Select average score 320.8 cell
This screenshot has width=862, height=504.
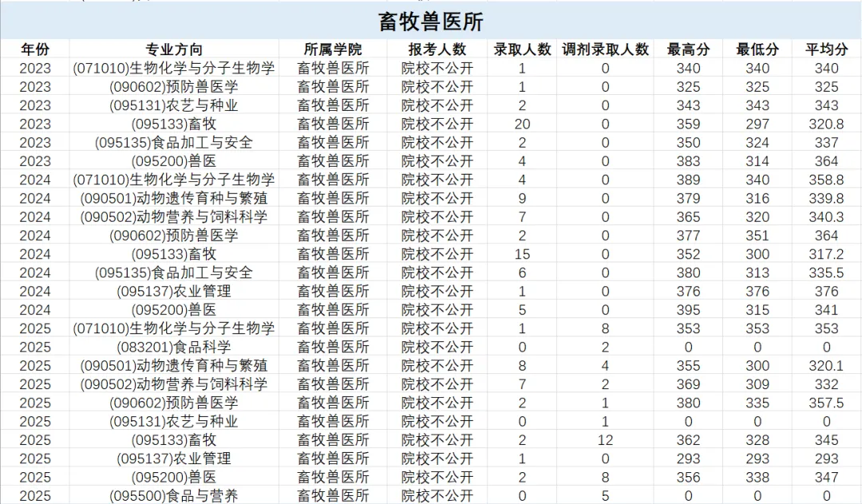826,124
